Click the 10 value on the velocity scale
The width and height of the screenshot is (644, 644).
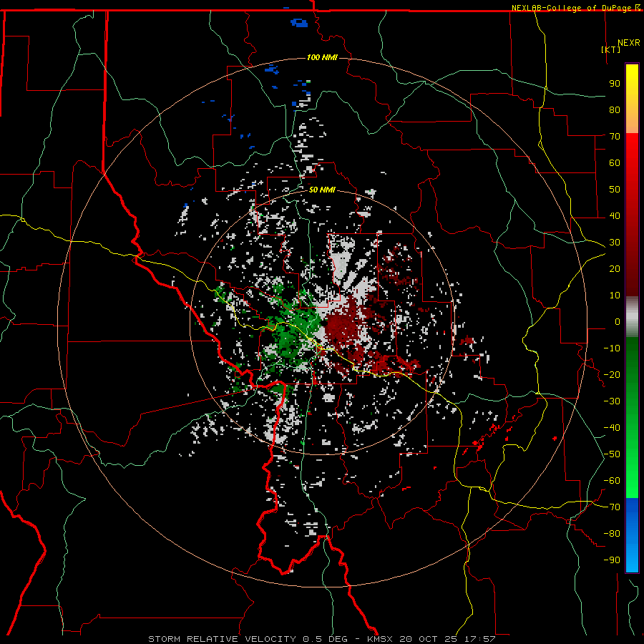click(615, 296)
